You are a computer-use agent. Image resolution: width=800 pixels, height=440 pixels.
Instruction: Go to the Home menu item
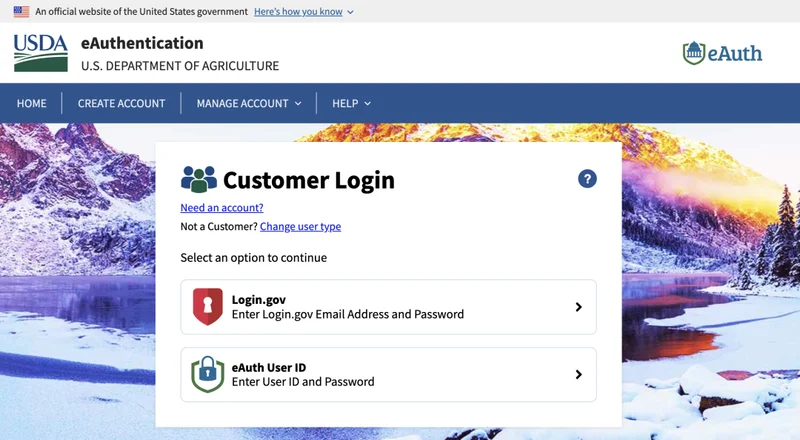(31, 103)
